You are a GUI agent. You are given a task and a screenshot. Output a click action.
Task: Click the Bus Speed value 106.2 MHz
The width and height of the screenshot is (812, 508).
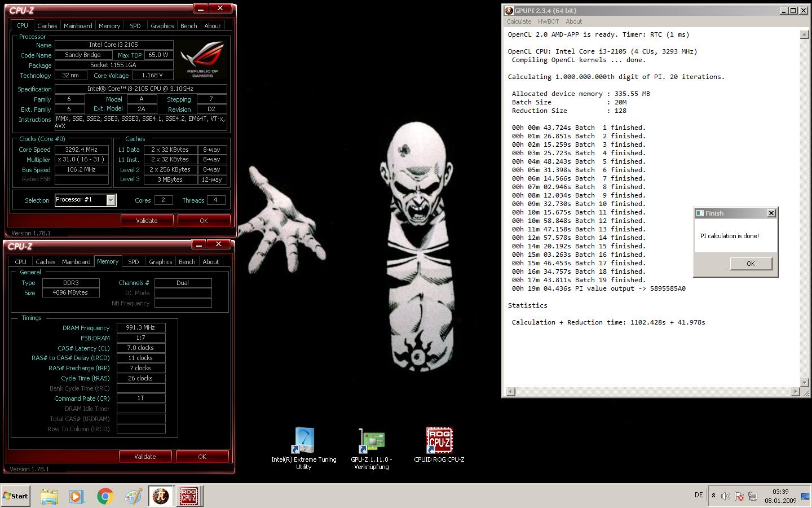[82, 170]
